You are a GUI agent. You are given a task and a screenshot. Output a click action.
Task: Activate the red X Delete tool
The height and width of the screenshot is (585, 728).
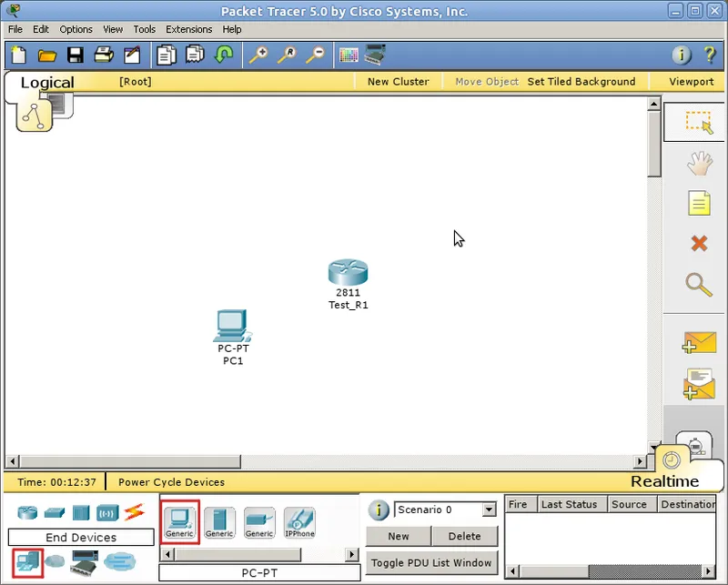pos(699,243)
